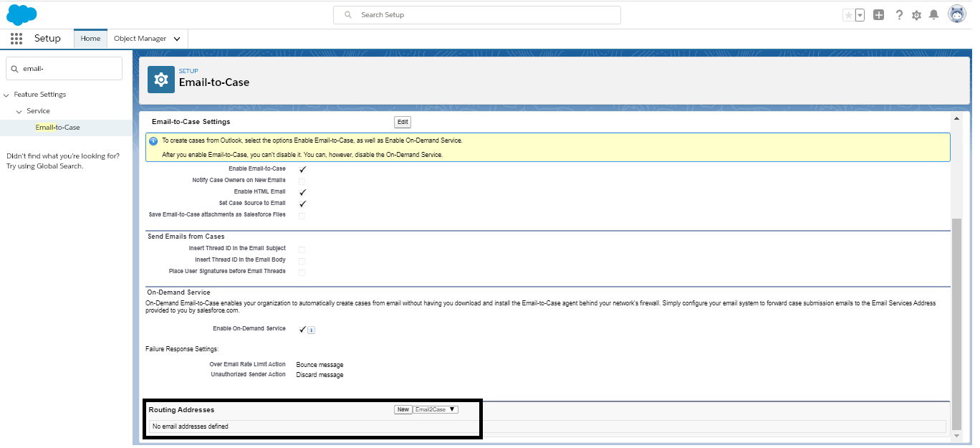This screenshot has width=980, height=448.
Task: Open the App Launcher dots grid
Action: tap(16, 39)
